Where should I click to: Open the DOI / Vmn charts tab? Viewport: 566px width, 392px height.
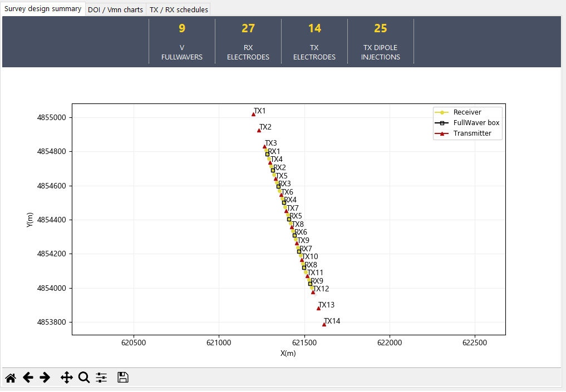(x=116, y=10)
